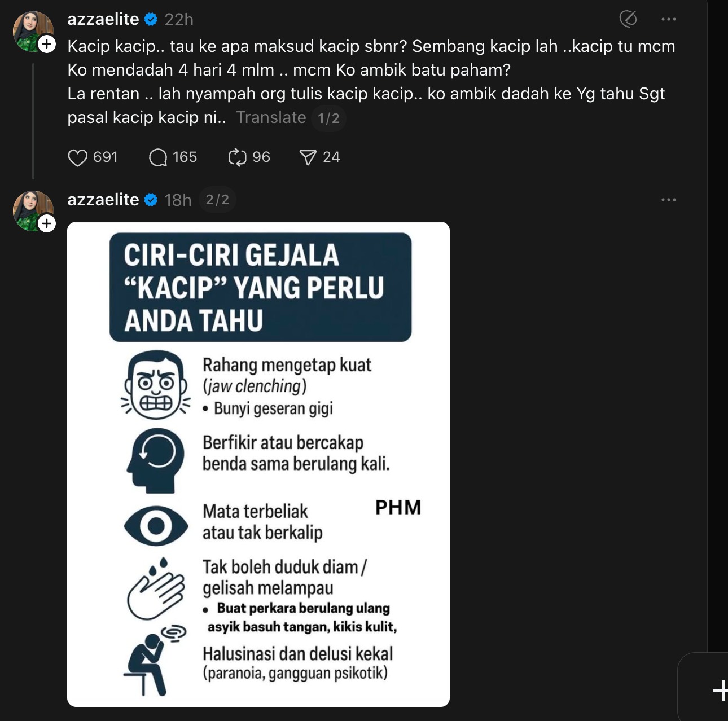The width and height of the screenshot is (728, 721).
Task: Click the 2/2 thread indicator badge
Action: point(217,200)
